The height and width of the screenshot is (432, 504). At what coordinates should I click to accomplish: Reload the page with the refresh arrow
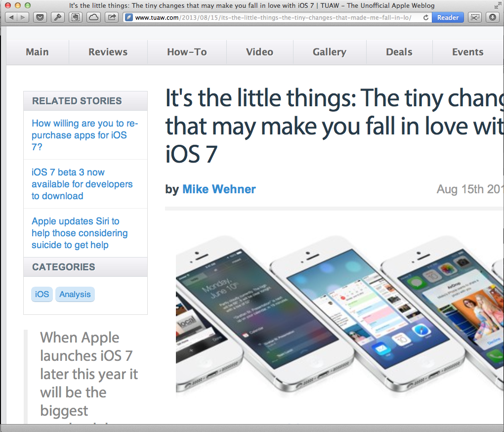pos(426,17)
